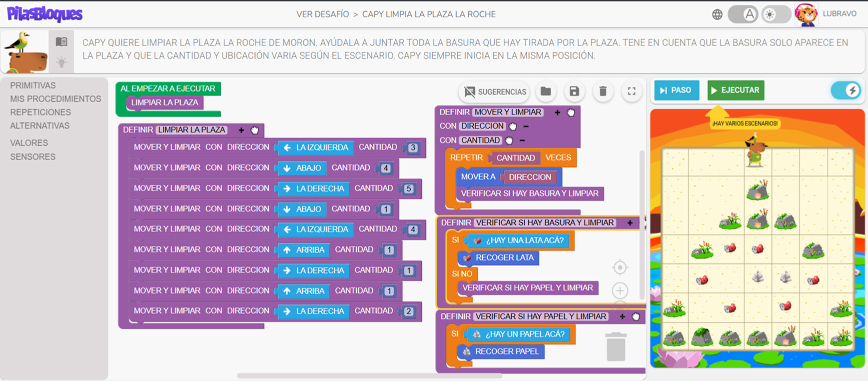Viewport: 868px width, 381px height.
Task: Select LA IZQUIERDA block with quantity 4
Action: (x=315, y=229)
